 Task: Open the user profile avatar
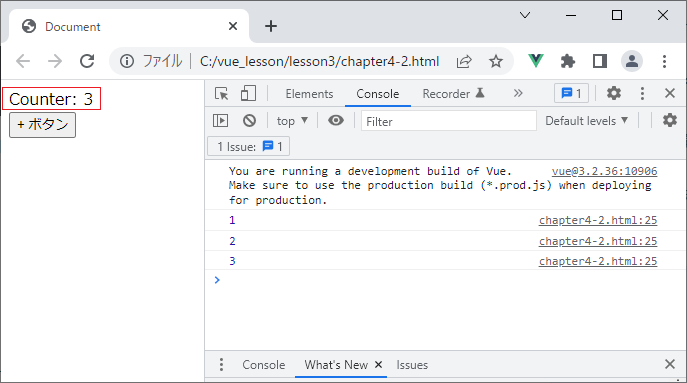(632, 61)
